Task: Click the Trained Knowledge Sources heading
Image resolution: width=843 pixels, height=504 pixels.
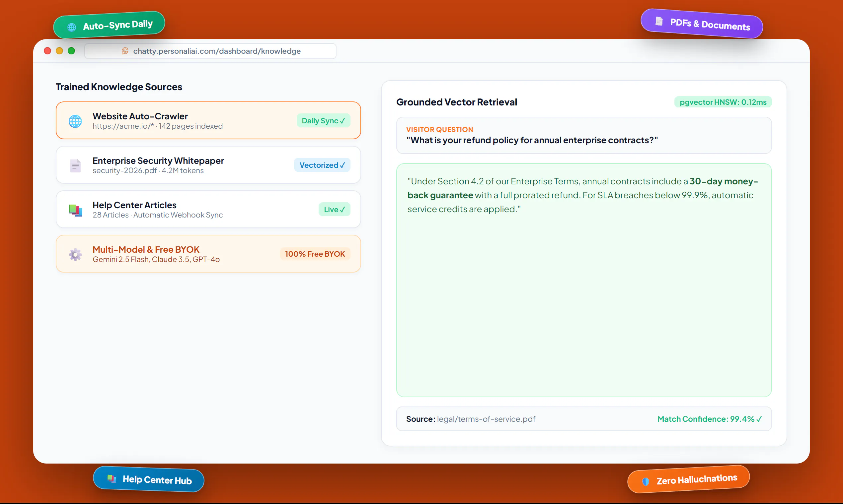Action: (x=119, y=87)
